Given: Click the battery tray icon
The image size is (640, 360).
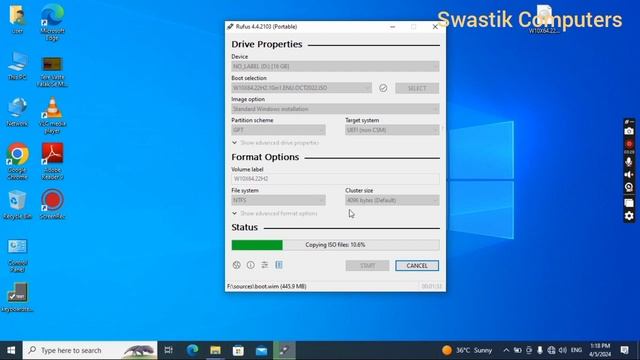Looking at the screenshot, I should [518, 350].
